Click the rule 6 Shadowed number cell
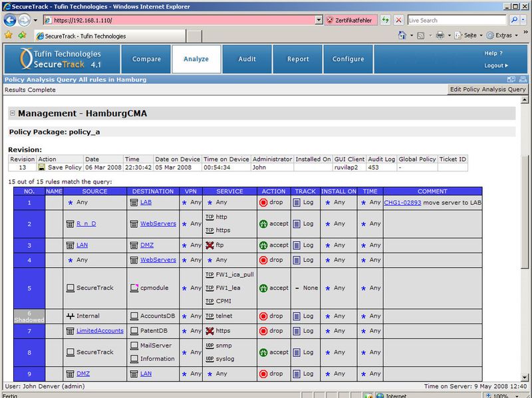 tap(29, 317)
